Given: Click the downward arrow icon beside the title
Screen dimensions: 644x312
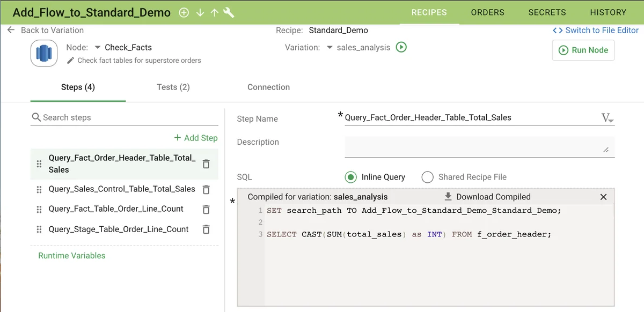Looking at the screenshot, I should coord(200,12).
